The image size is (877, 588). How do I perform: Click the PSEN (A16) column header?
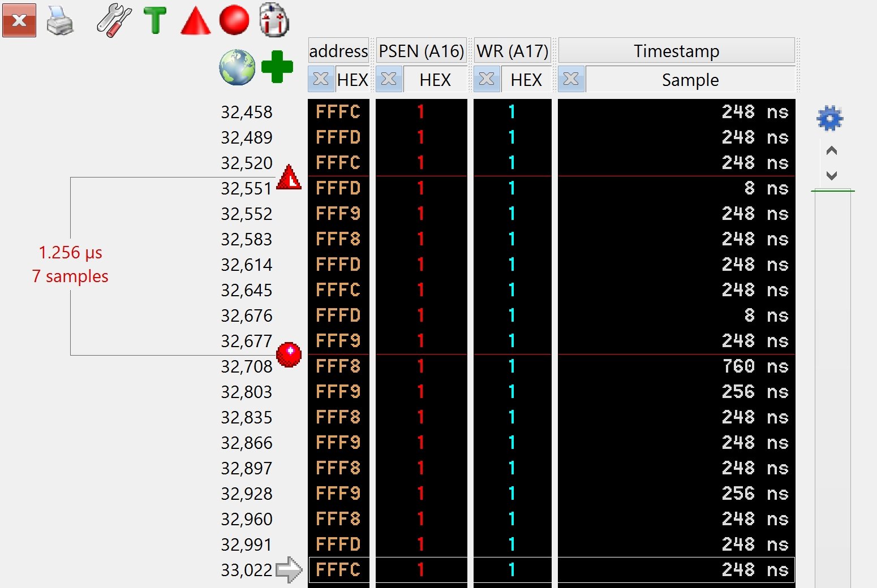point(422,51)
